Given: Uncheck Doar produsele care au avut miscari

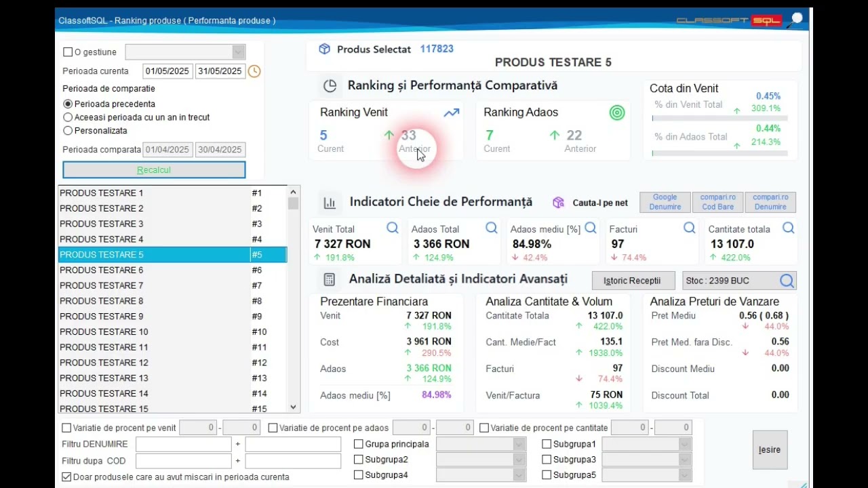Looking at the screenshot, I should point(66,477).
